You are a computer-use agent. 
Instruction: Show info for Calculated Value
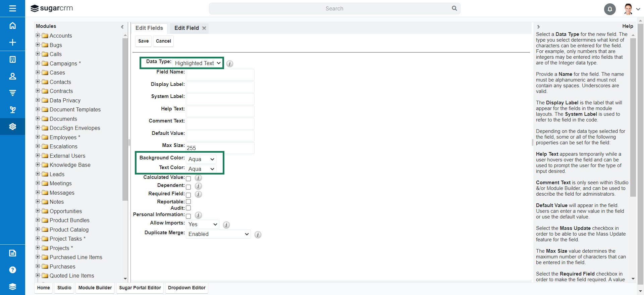click(x=198, y=178)
